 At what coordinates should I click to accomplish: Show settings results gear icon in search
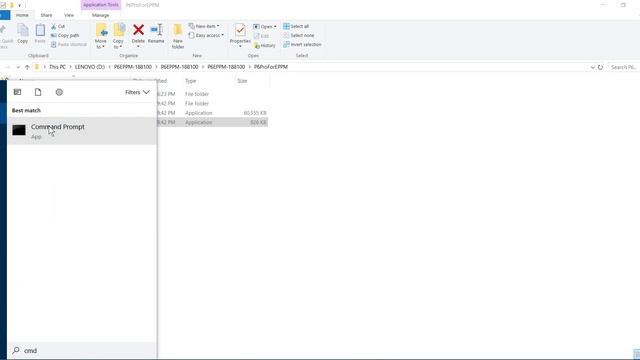[x=59, y=92]
